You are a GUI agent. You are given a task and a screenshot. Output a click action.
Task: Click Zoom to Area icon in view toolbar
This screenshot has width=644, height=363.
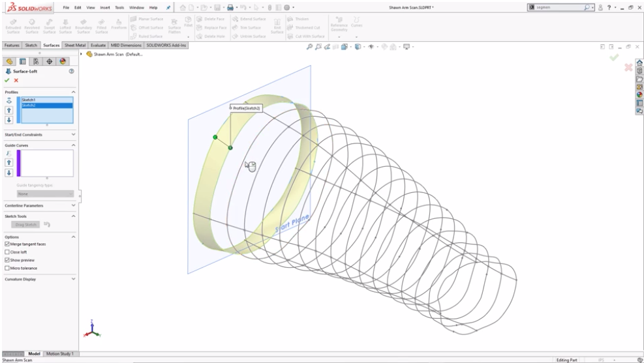pyautogui.click(x=318, y=47)
